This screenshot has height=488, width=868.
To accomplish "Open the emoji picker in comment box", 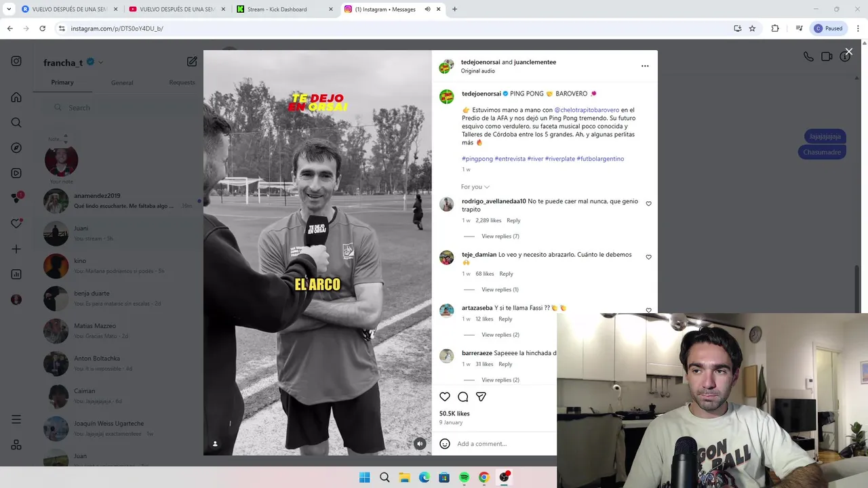I will 445,444.
